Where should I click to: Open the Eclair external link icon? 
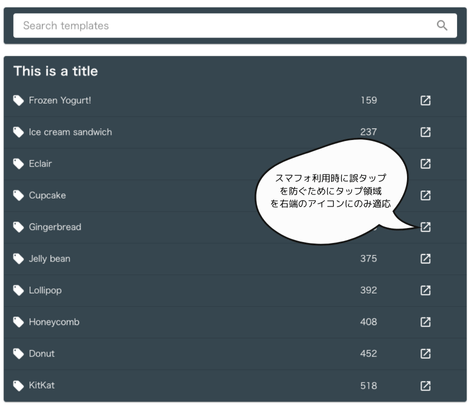coord(425,164)
